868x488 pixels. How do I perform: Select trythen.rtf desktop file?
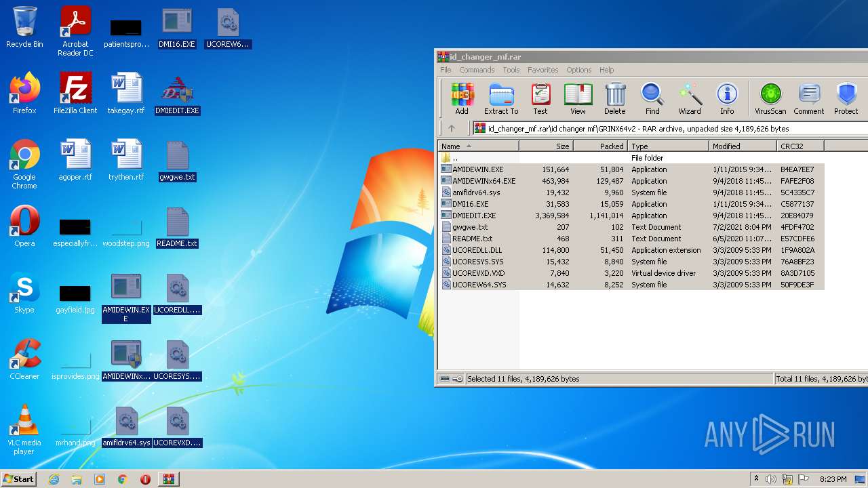(x=126, y=160)
